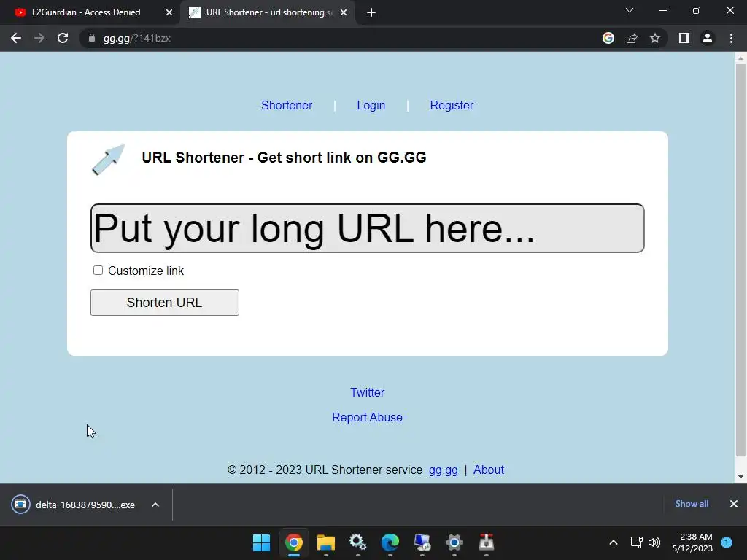
Task: Select the URL Shortener tab
Action: (x=269, y=12)
